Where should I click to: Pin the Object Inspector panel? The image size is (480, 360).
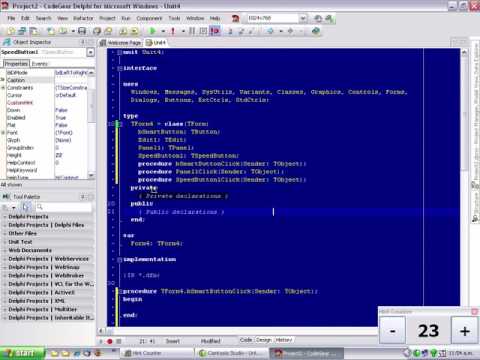[x=82, y=42]
